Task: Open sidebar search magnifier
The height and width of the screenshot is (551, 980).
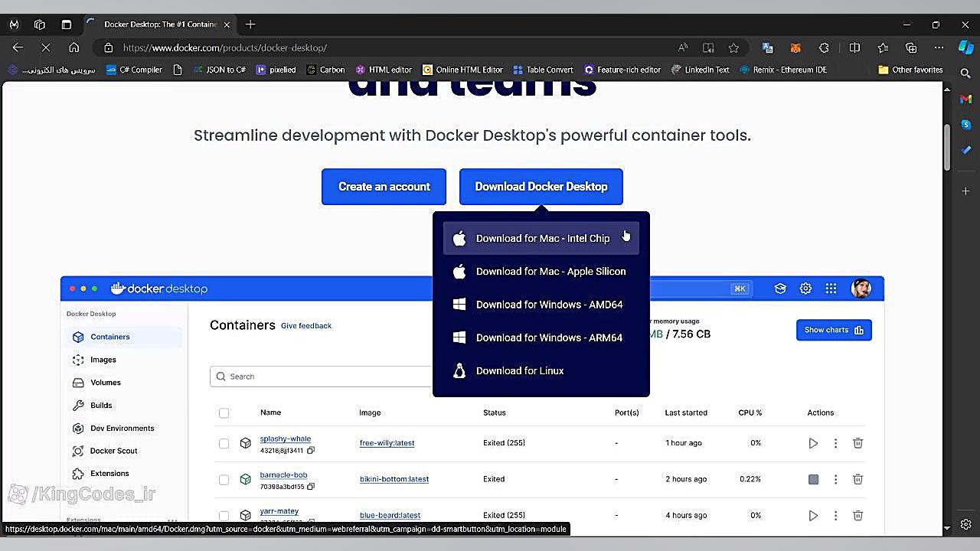Action: (965, 73)
